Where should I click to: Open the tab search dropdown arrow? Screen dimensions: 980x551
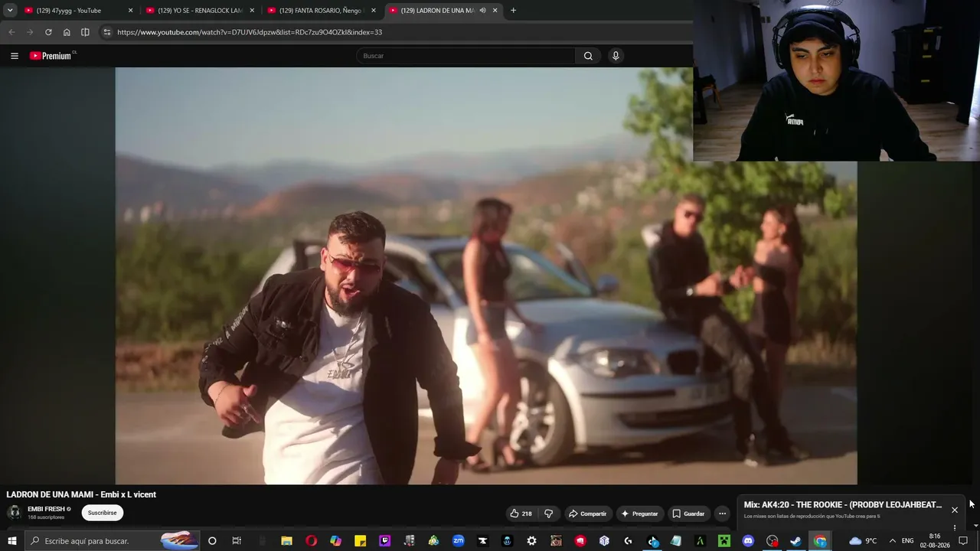10,11
